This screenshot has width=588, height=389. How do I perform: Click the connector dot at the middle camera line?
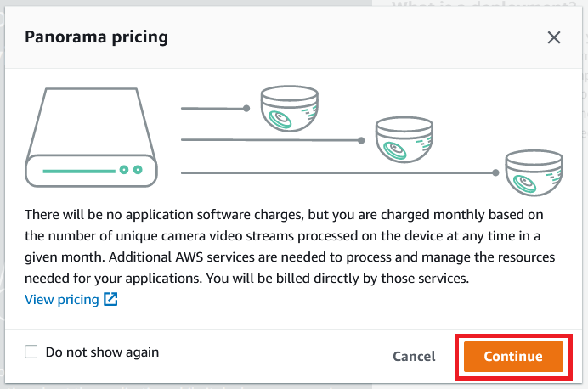point(361,140)
